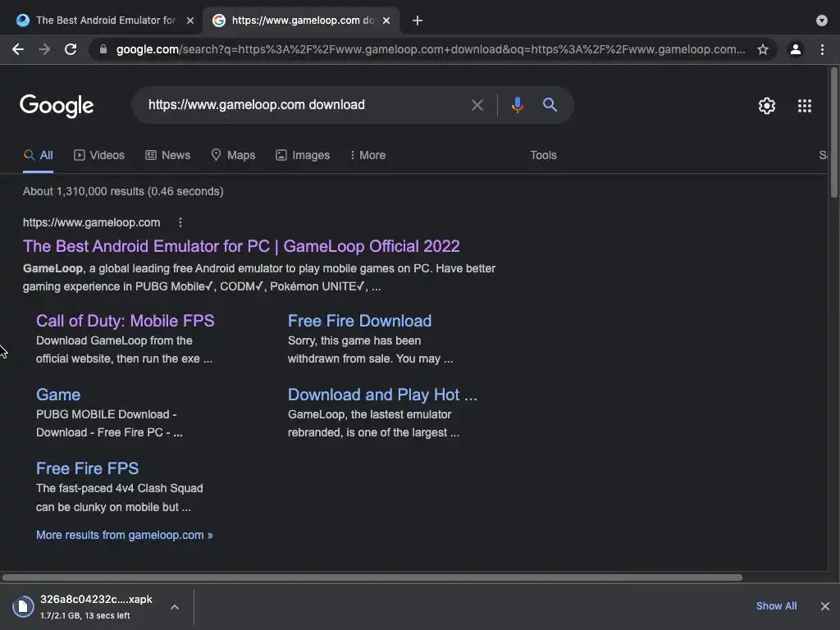Switch to Maps results tab
Image resolution: width=840 pixels, height=630 pixels.
tap(233, 155)
